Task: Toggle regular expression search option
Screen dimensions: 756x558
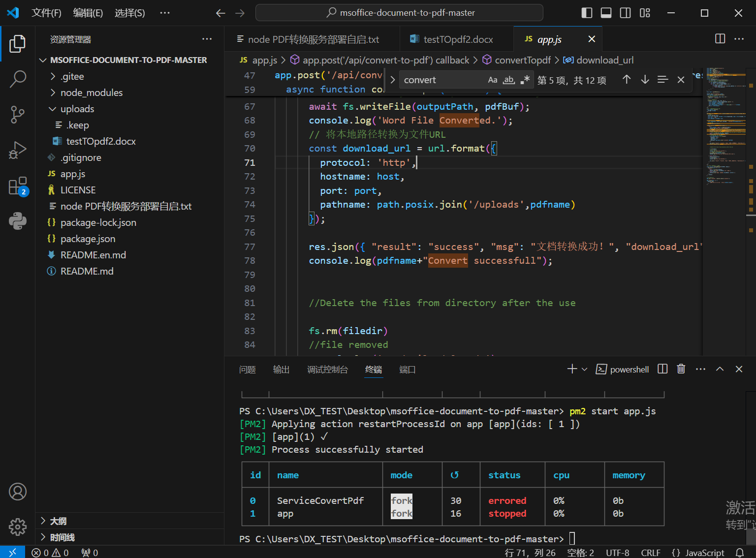Action: point(525,80)
